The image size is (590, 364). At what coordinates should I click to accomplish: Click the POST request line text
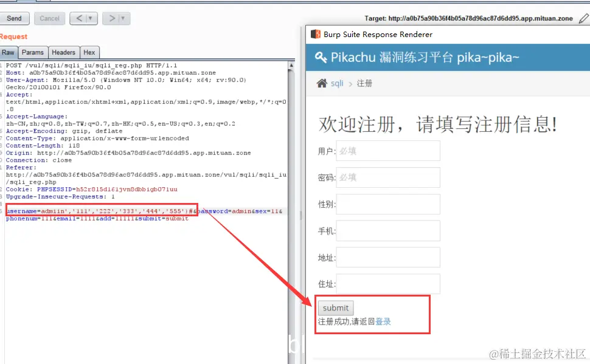point(91,66)
